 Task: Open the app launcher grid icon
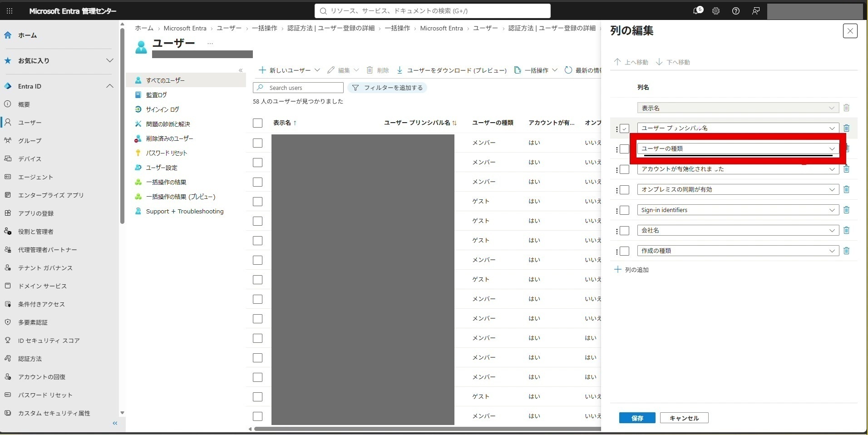10,11
